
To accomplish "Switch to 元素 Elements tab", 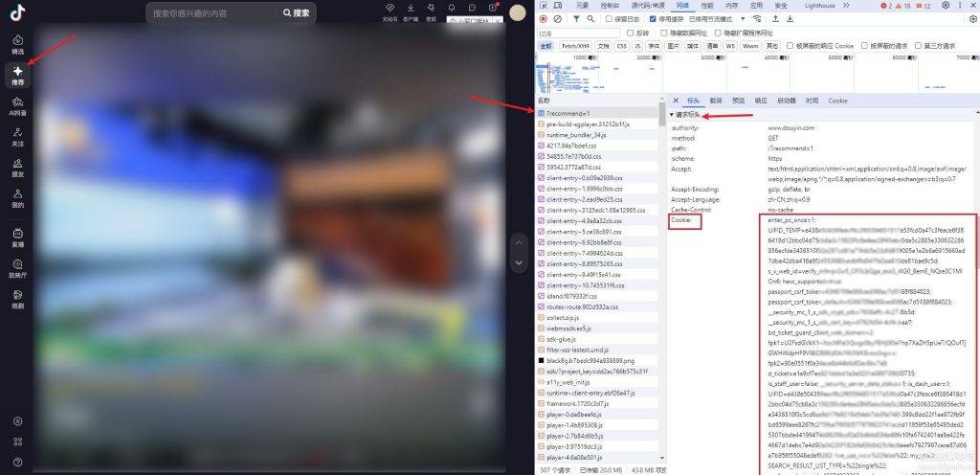I will point(582,6).
